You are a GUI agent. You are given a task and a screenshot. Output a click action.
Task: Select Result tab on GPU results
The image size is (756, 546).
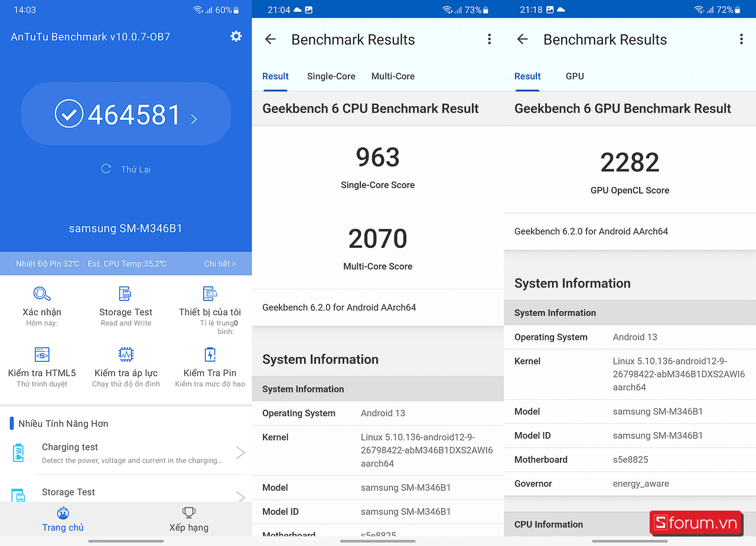[527, 76]
